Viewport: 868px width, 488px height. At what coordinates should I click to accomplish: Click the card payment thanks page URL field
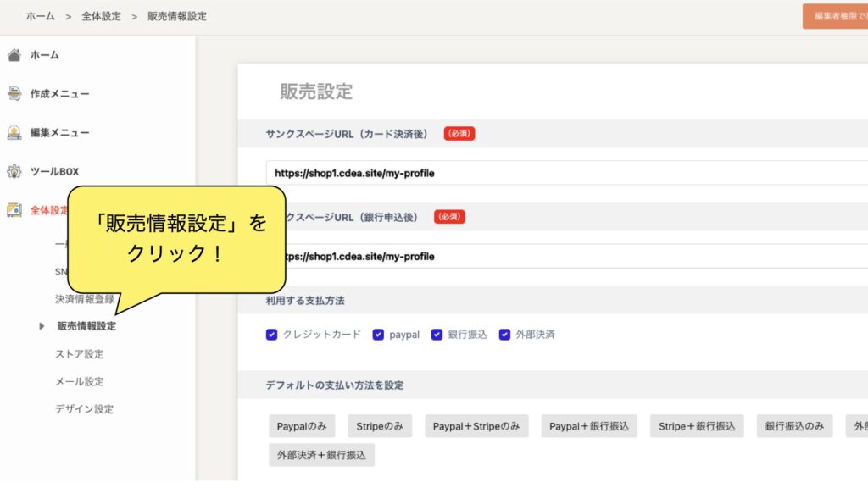click(x=559, y=173)
